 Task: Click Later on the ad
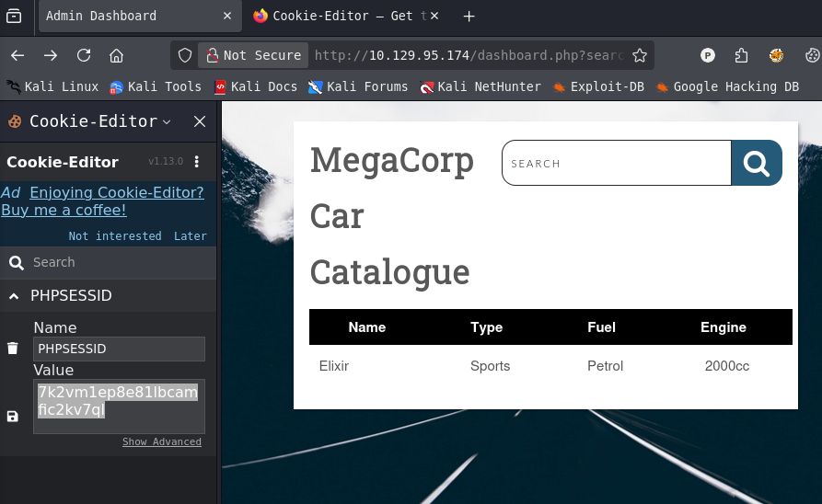[x=191, y=236]
